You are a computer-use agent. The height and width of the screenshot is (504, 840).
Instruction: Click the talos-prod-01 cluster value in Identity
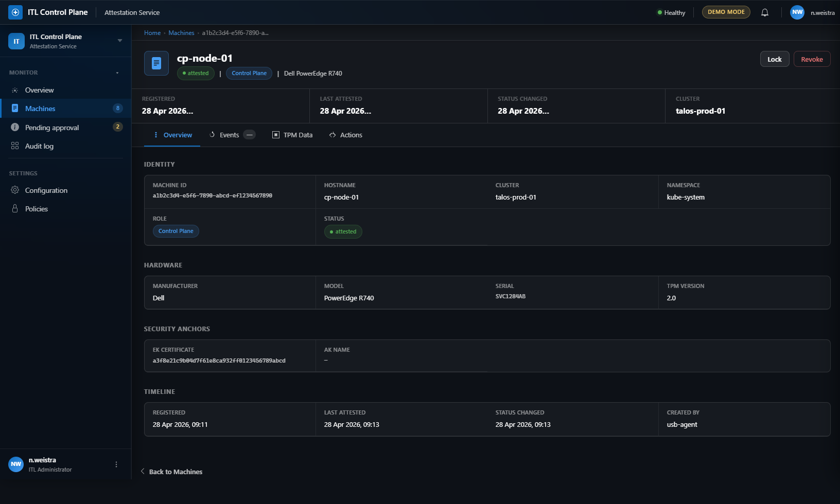point(516,197)
